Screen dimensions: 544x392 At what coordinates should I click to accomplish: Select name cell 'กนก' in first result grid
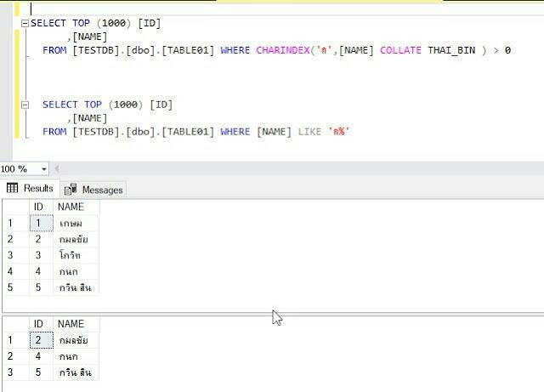(76, 271)
